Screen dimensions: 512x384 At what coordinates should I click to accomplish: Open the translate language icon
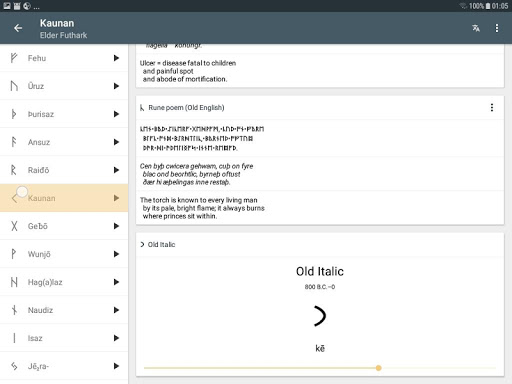click(476, 28)
